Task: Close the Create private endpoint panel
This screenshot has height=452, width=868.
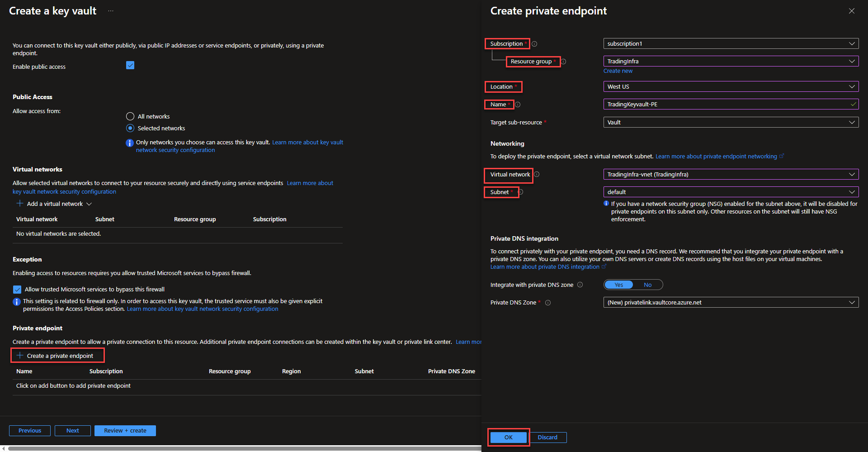Action: pos(851,11)
